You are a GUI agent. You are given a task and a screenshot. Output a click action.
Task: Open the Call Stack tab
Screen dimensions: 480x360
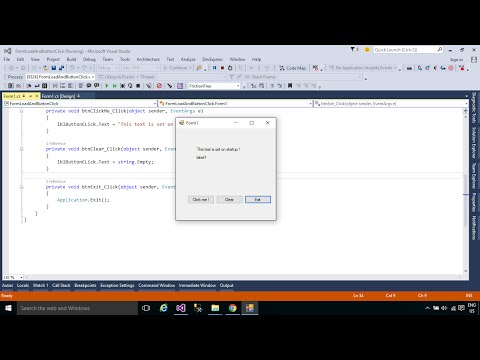coord(61,285)
